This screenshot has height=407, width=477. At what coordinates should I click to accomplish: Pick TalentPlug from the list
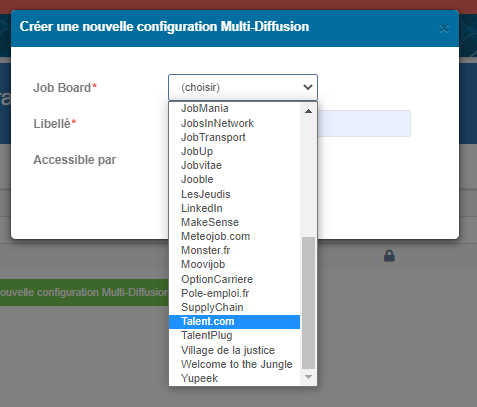pyautogui.click(x=234, y=335)
